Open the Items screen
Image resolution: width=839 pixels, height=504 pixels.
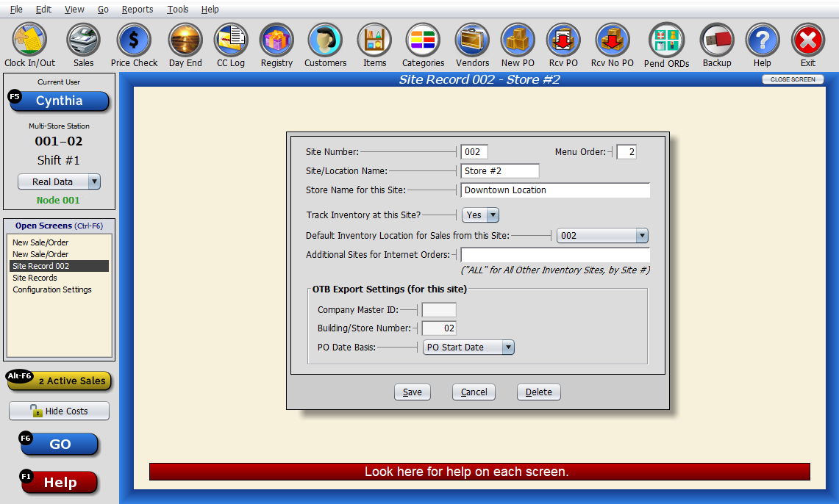pos(374,45)
